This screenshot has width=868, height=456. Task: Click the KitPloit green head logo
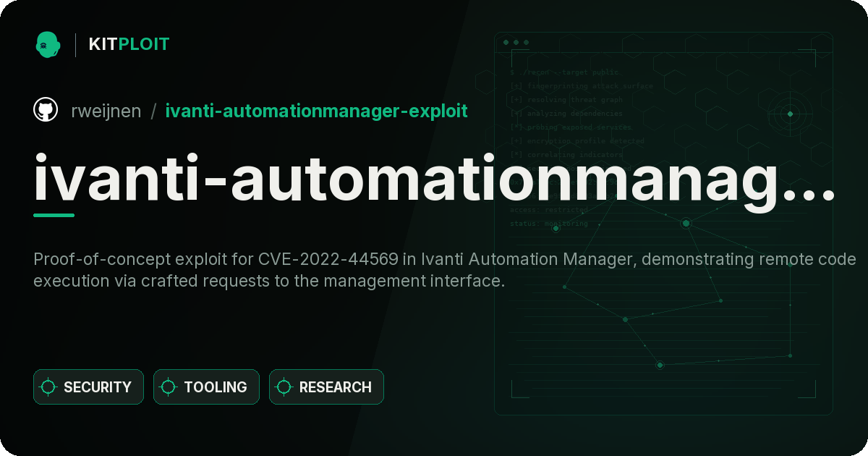[x=47, y=44]
